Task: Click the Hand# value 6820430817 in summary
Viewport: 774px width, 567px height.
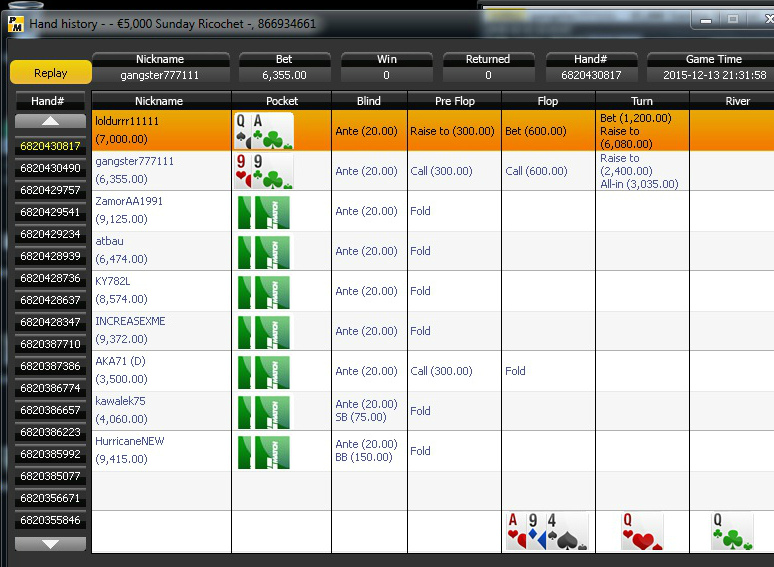Action: pos(591,75)
